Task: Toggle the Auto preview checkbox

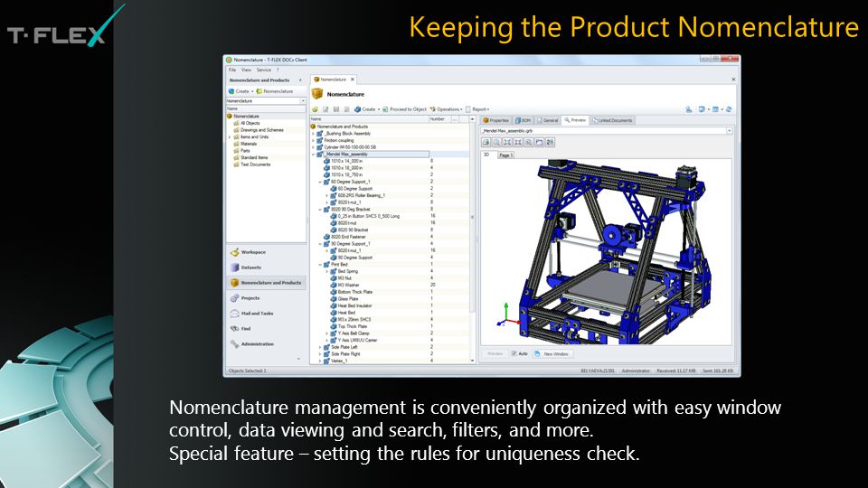Action: [514, 353]
